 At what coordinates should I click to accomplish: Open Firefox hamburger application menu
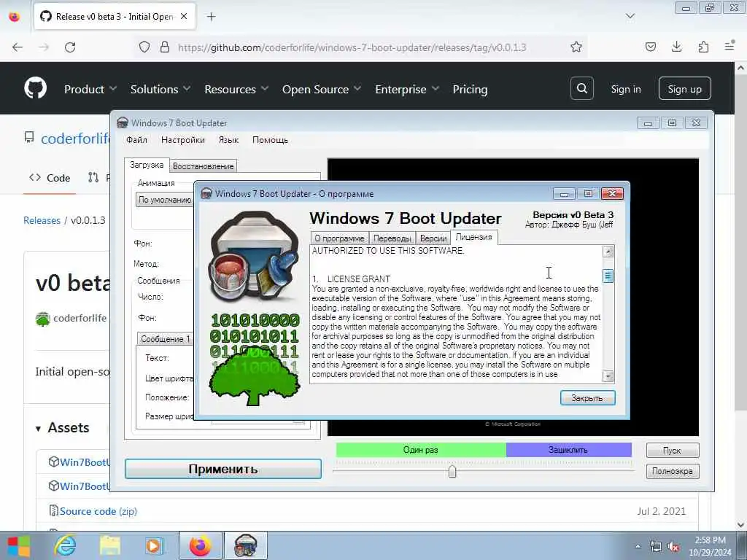point(729,46)
